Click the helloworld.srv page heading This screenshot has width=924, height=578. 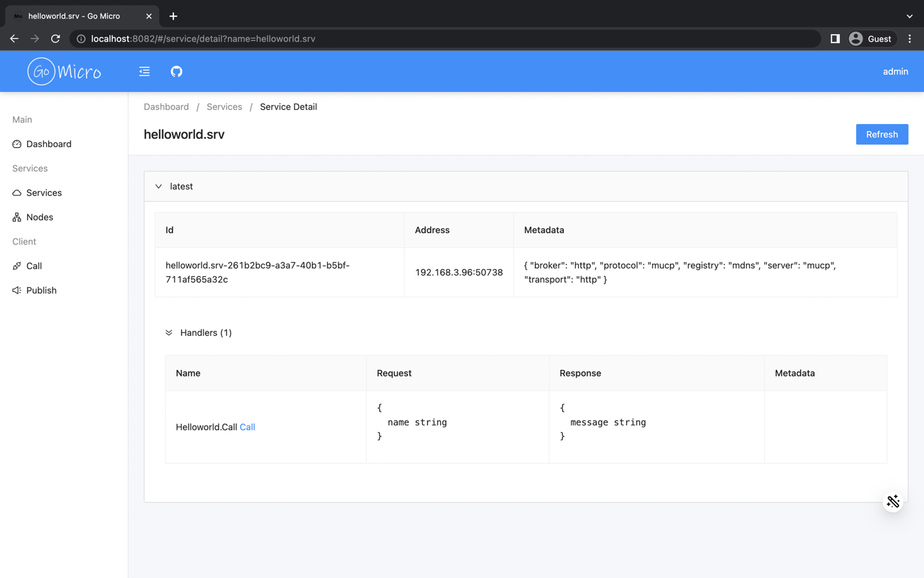pyautogui.click(x=184, y=134)
